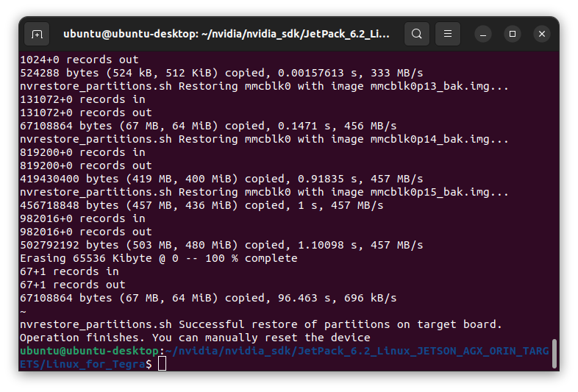The image size is (578, 392).
Task: Click the ubuntu@ubuntu-desktop window title text
Action: [226, 34]
